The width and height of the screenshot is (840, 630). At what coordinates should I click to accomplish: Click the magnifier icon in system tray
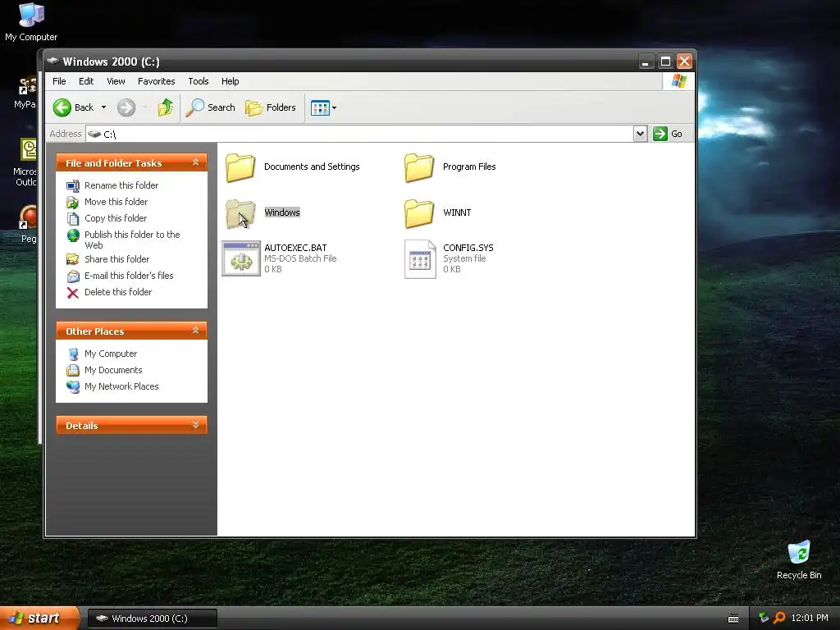(779, 619)
